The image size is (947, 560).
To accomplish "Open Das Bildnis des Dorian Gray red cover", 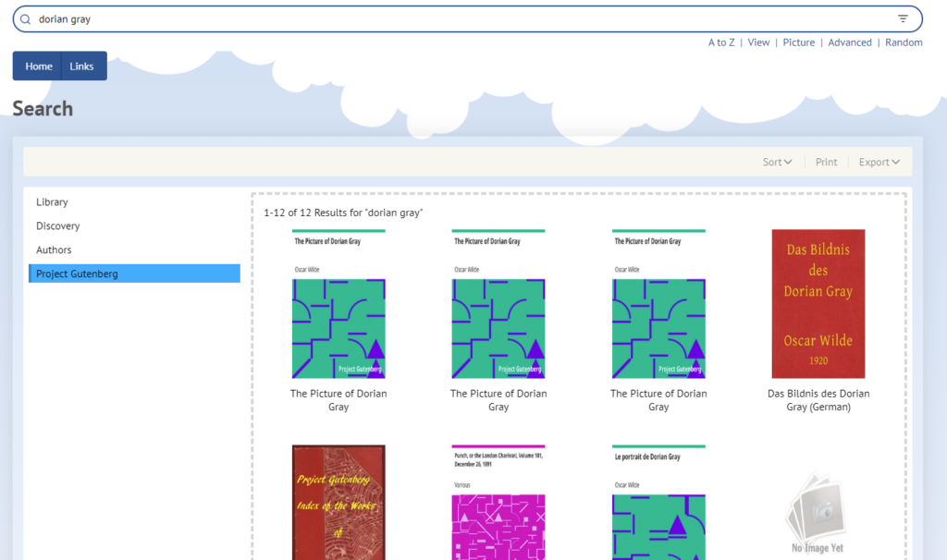I will pos(818,304).
